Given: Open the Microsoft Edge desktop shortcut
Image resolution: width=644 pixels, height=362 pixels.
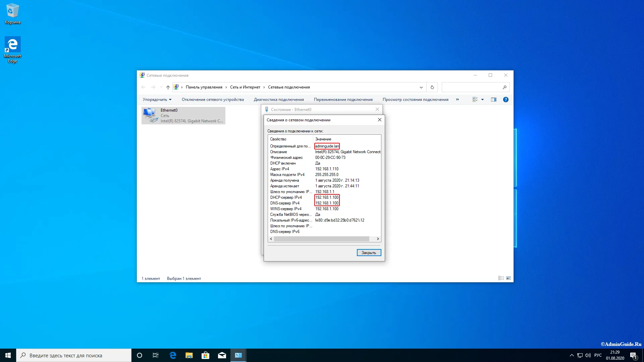Looking at the screenshot, I should [x=12, y=50].
